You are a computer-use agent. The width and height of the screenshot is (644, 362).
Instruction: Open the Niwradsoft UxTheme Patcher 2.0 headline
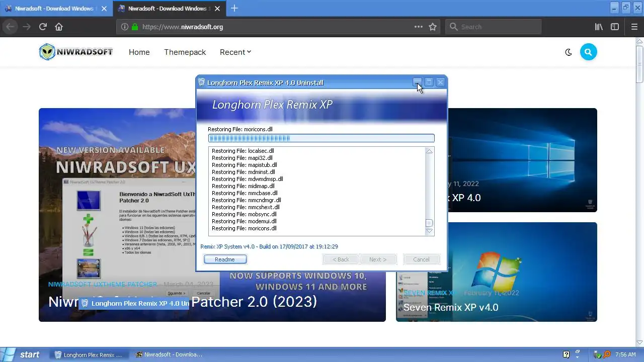pos(183,301)
